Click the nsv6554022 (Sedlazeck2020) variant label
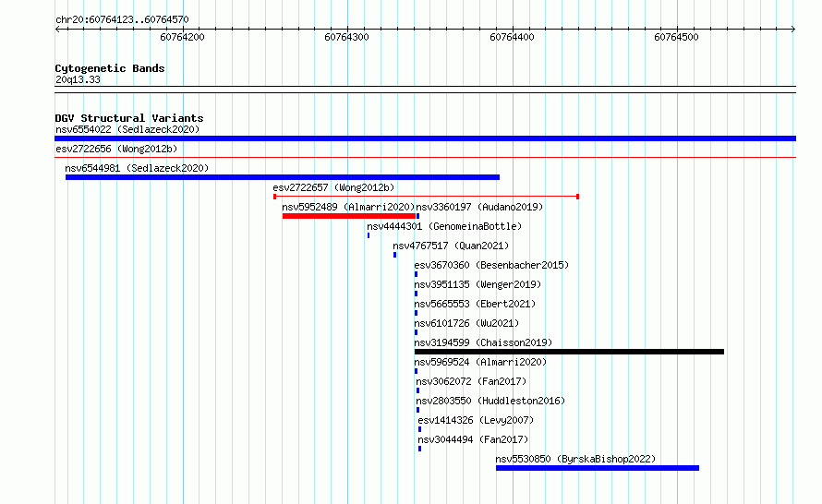 [127, 129]
